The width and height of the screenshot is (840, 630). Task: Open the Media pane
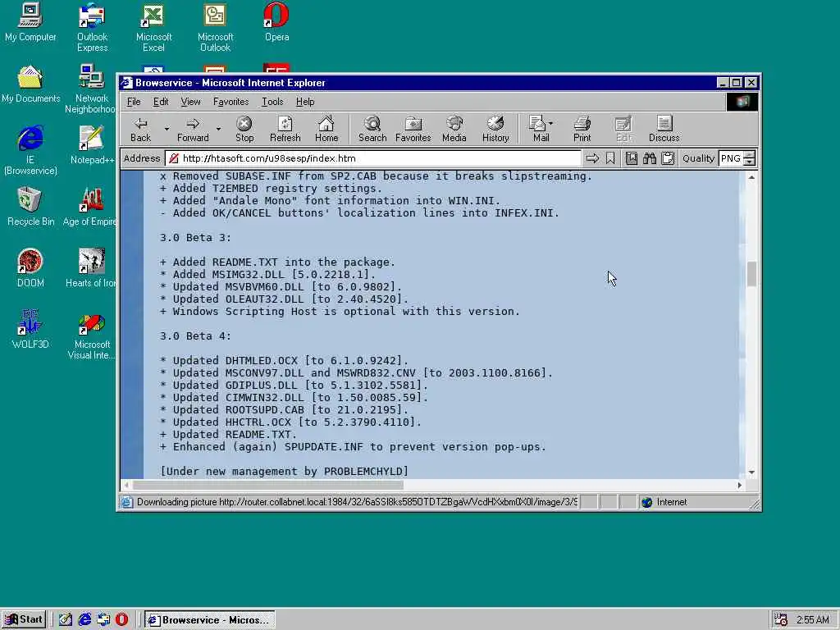(x=454, y=130)
